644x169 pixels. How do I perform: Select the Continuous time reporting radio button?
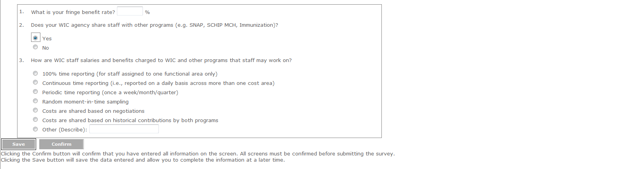tap(35, 83)
